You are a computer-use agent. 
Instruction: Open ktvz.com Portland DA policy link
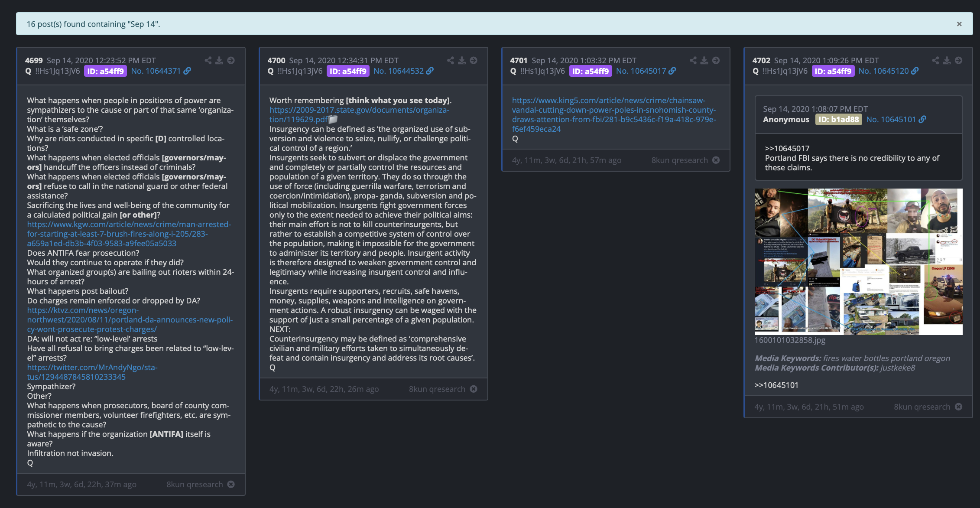(130, 320)
